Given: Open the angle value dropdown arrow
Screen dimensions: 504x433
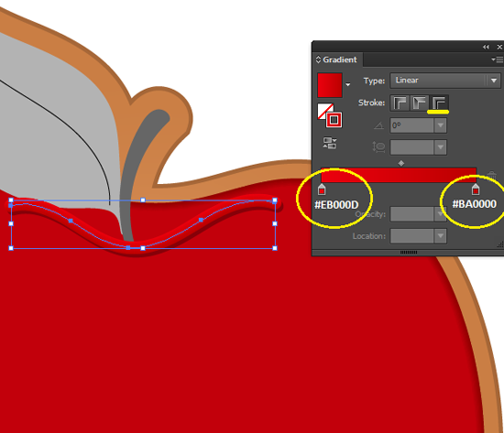Looking at the screenshot, I should 441,125.
